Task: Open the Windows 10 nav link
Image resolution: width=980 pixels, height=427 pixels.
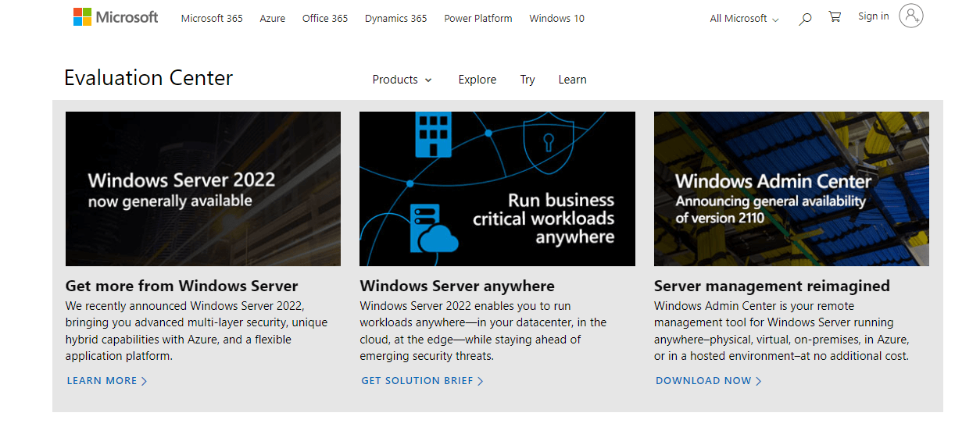Action: point(556,19)
